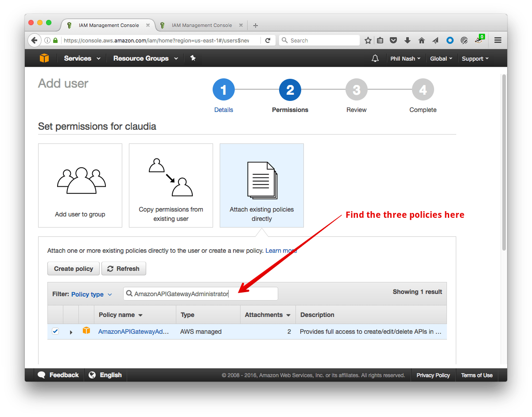Viewport: 532px width, 417px height.
Task: Uncheck the AmazonAPIGatewayAdministrator policy checkbox
Action: (55, 331)
